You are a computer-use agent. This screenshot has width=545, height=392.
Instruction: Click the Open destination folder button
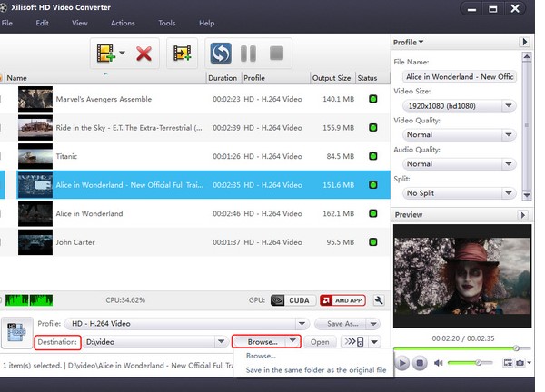[320, 342]
